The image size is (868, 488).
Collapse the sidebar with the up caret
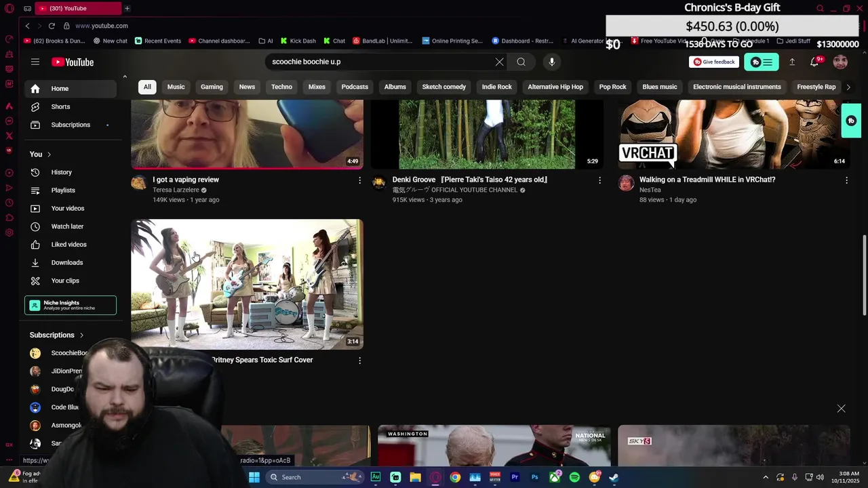(x=125, y=77)
